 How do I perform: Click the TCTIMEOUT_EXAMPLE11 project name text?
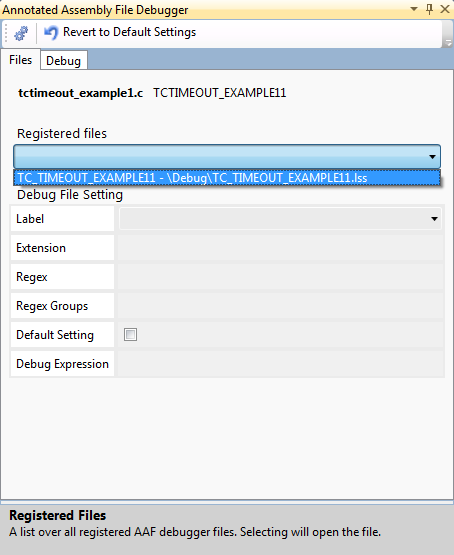pos(219,93)
